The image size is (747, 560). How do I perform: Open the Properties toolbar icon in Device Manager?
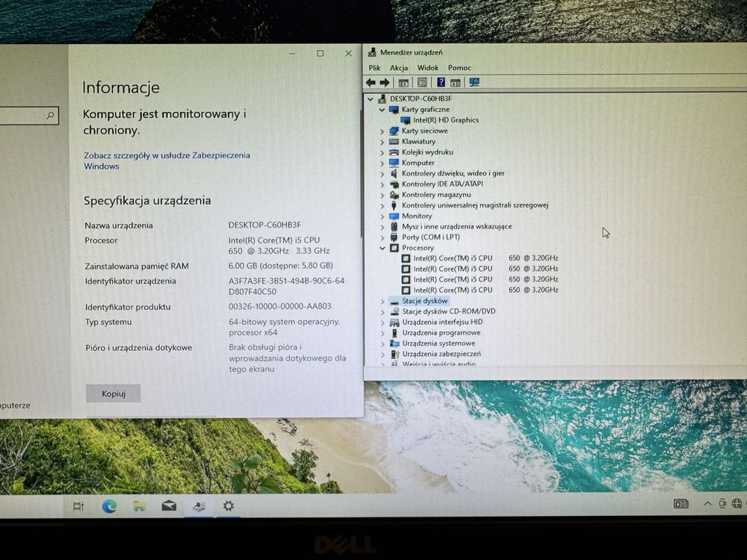422,83
